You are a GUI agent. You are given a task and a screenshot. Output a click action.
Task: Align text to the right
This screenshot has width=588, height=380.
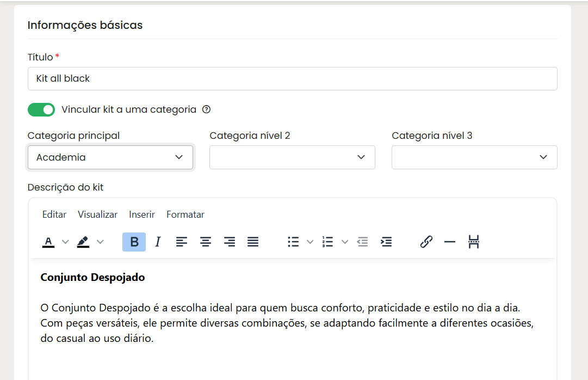tap(229, 242)
